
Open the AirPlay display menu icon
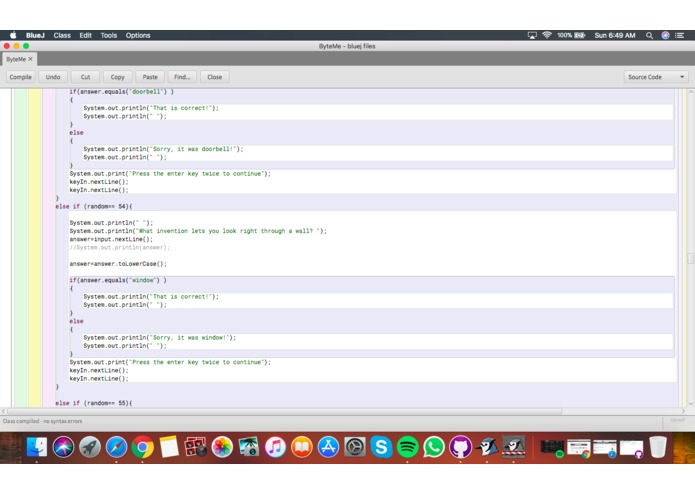coord(532,35)
